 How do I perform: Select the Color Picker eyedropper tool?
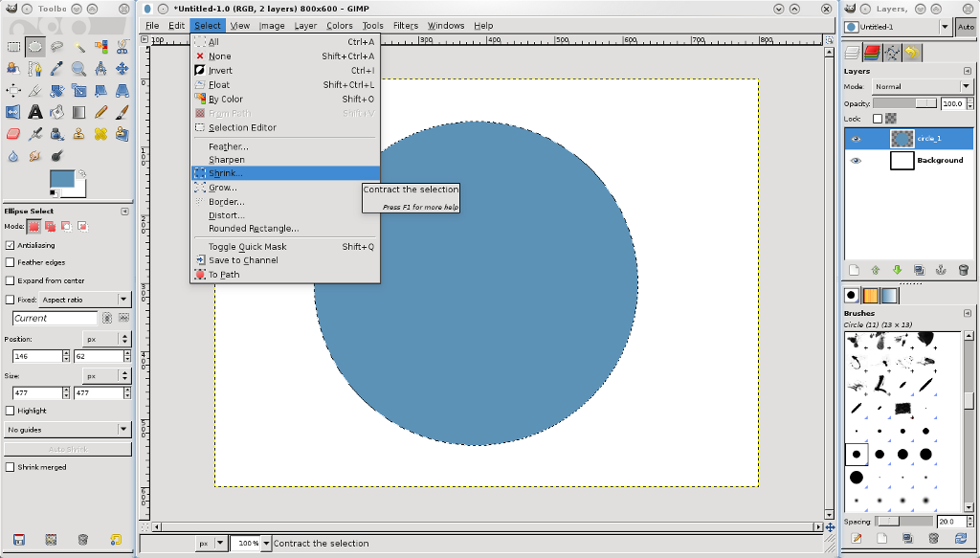click(56, 69)
